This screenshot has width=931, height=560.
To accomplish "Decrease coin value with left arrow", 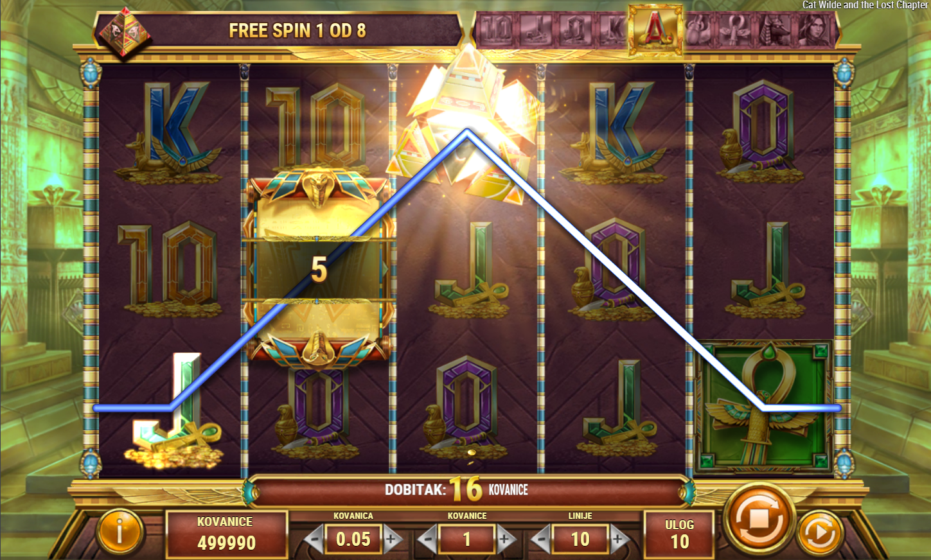I will coord(314,539).
